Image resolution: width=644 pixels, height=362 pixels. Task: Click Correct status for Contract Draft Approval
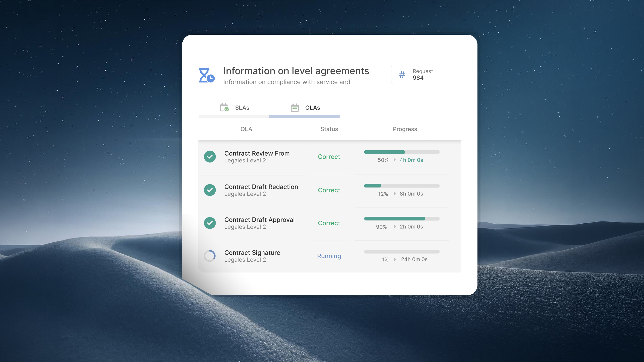coord(329,223)
